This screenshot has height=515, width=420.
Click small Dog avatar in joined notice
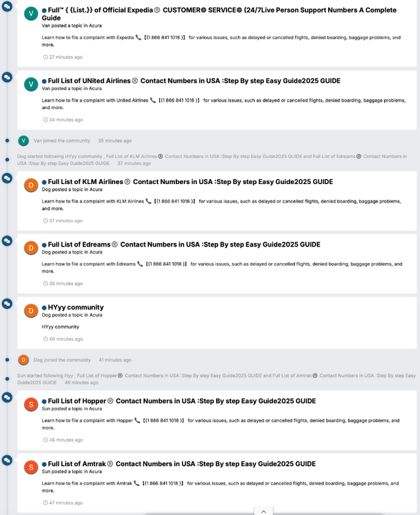(x=23, y=360)
